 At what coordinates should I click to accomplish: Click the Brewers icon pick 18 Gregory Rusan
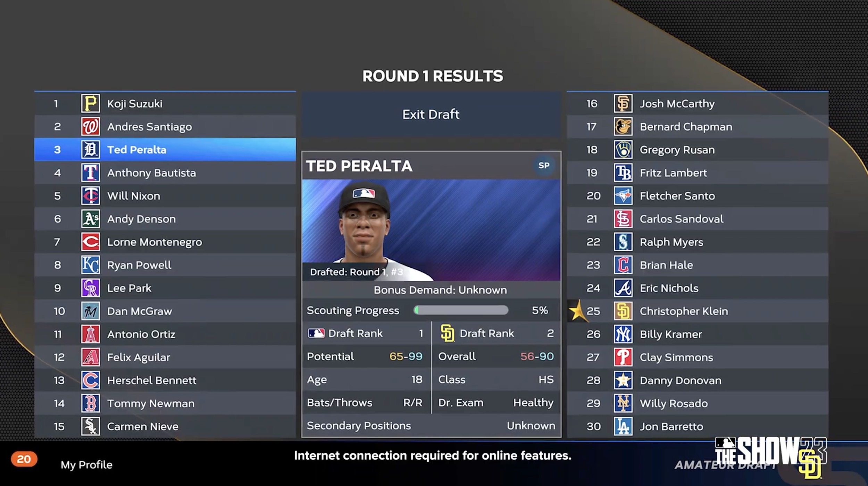[624, 149]
